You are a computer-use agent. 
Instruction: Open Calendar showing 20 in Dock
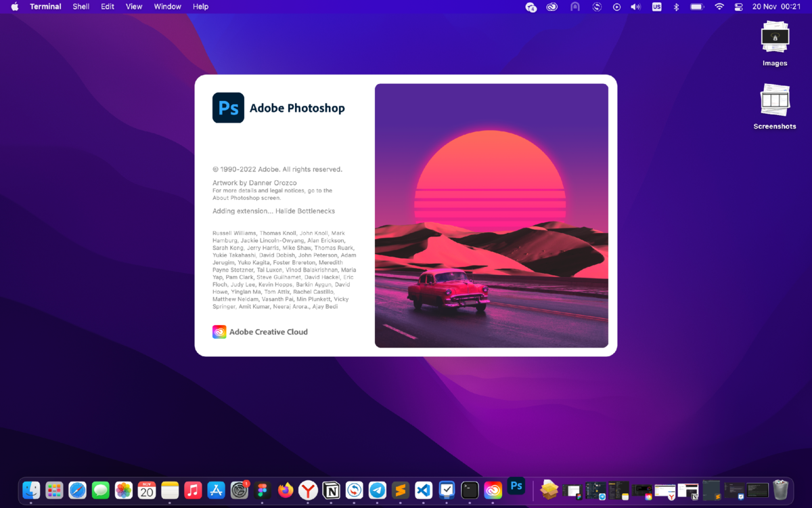[147, 490]
